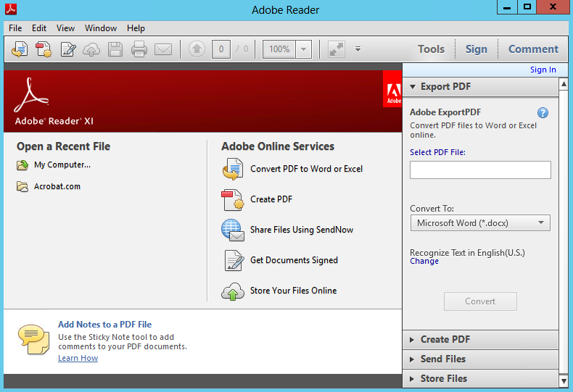Viewport: 573px width, 392px height.
Task: Expand the Store Files panel section
Action: 480,378
